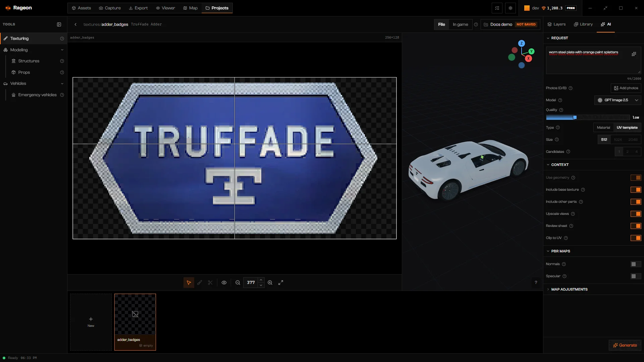The height and width of the screenshot is (362, 644).
Task: Click the Y axis gizmo handle
Action: tap(532, 51)
